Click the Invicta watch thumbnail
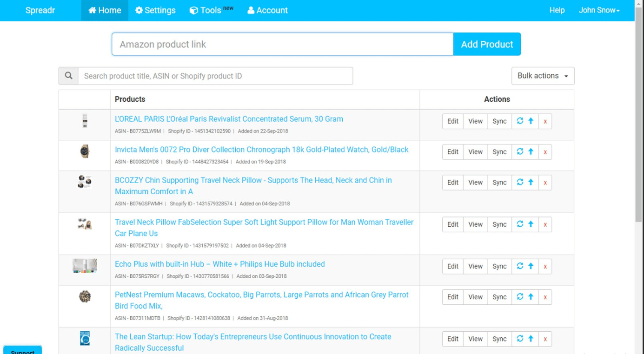This screenshot has width=644, height=354. [85, 151]
